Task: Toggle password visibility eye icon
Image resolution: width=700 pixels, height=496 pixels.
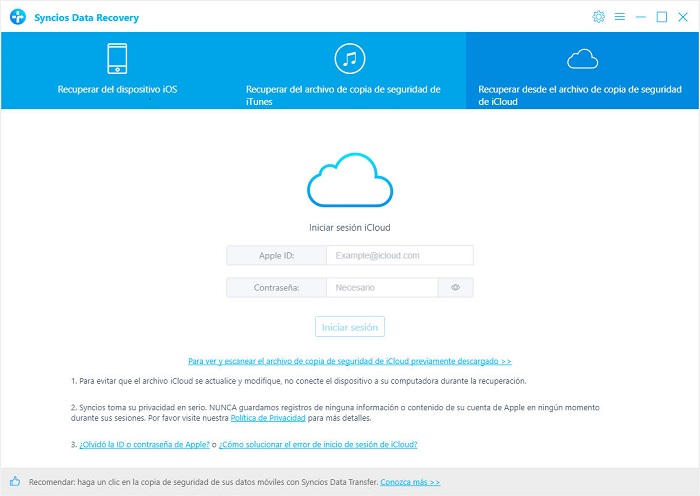Action: click(455, 288)
